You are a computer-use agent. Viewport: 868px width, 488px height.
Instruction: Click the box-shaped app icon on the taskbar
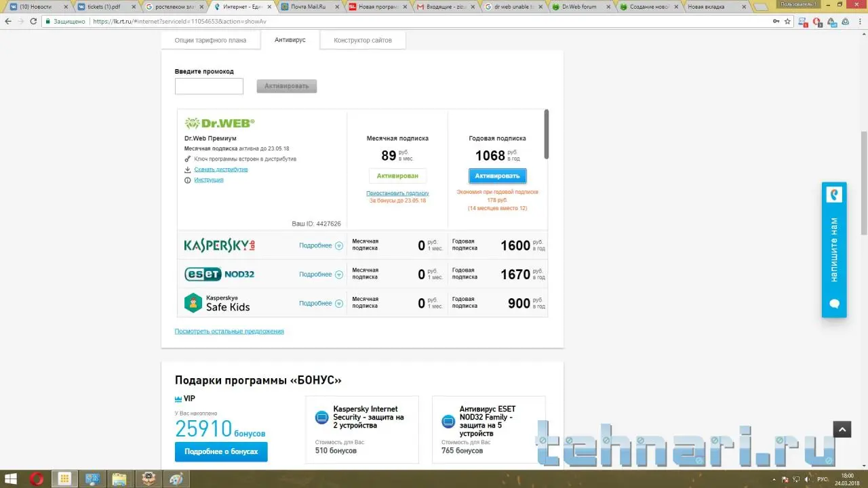(147, 479)
